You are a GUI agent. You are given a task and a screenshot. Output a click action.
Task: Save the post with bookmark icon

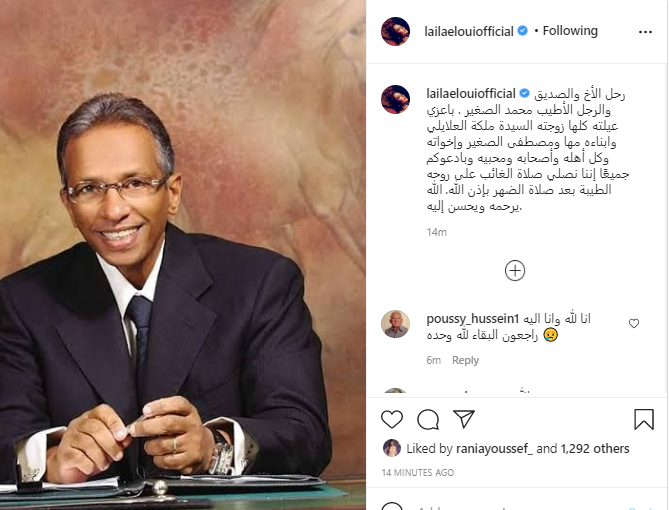tap(644, 419)
